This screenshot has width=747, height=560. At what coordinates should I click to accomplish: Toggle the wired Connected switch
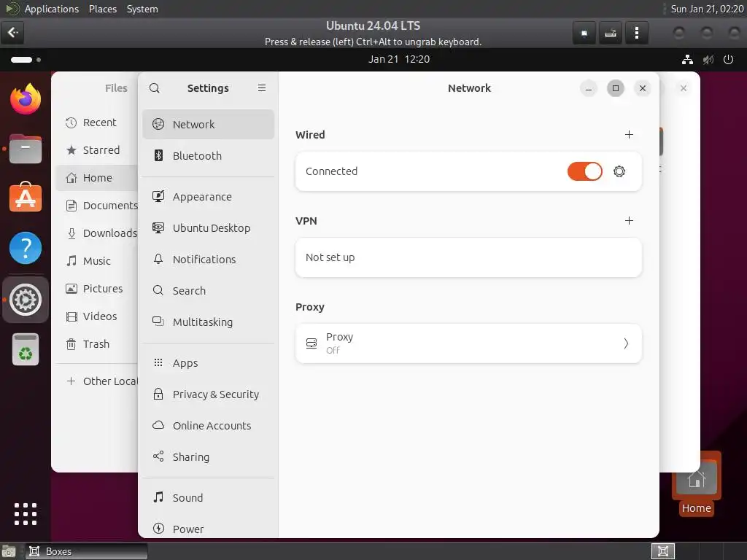584,171
